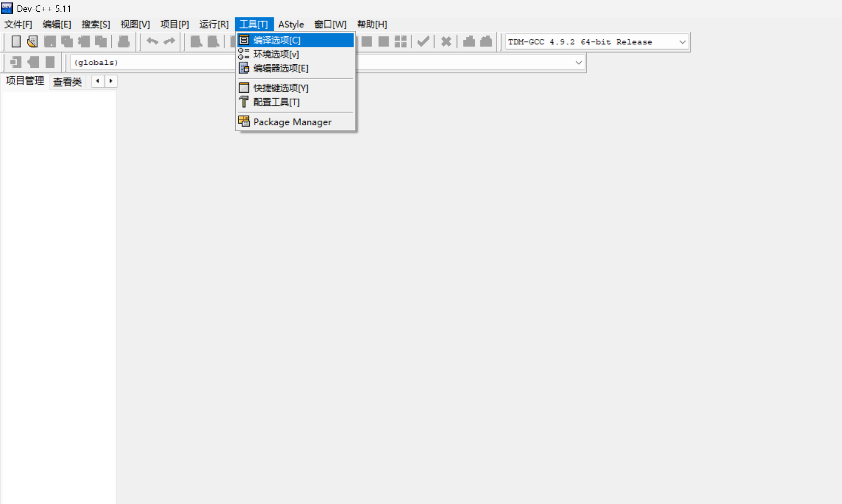842x504 pixels.
Task: Click the Goto Bookmarks toolbar icon
Action: 50,62
